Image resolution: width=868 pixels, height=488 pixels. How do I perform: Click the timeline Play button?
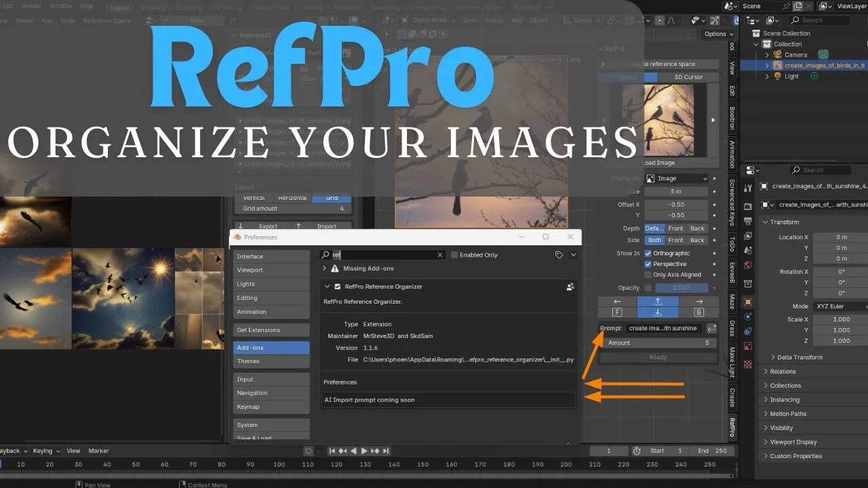click(x=364, y=451)
